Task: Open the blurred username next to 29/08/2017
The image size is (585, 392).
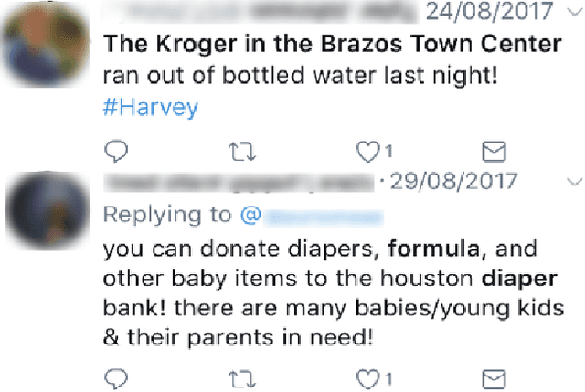Action: coord(236,182)
